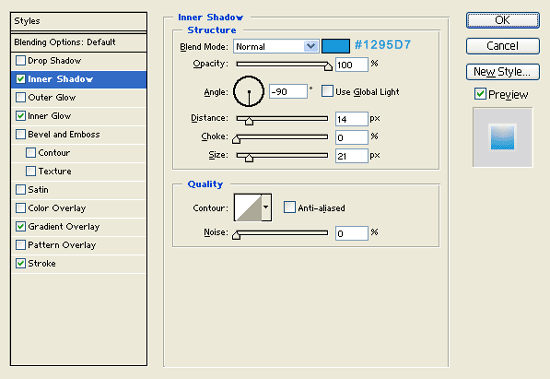Viewport: 550px width, 379px height.
Task: Open the Blend Mode dropdown
Action: click(x=276, y=46)
